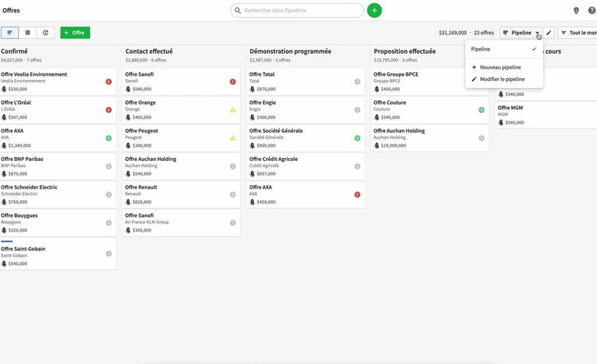597x364 pixels.
Task: Click grey activity arrow on Offre Total
Action: 357,82
